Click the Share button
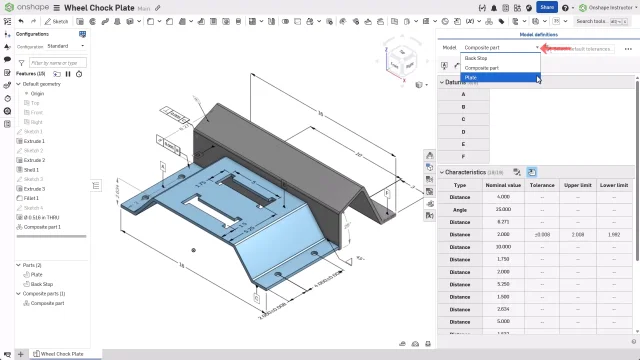 coord(547,7)
